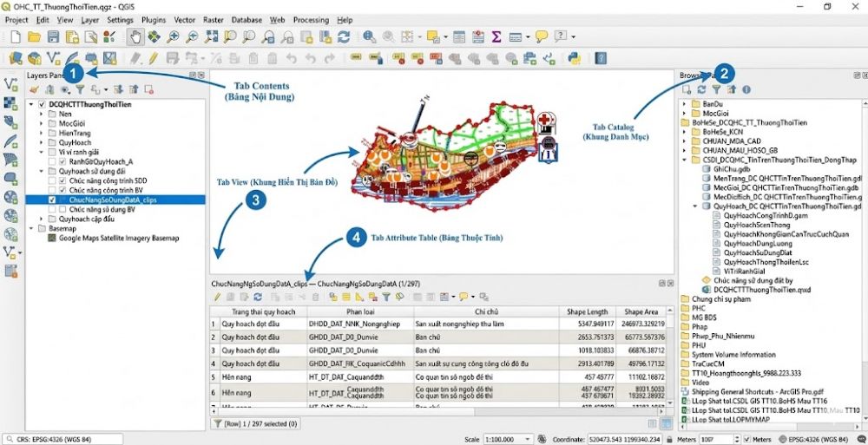Sort by Shape Length column header
This screenshot has height=445, width=868.
[x=587, y=311]
